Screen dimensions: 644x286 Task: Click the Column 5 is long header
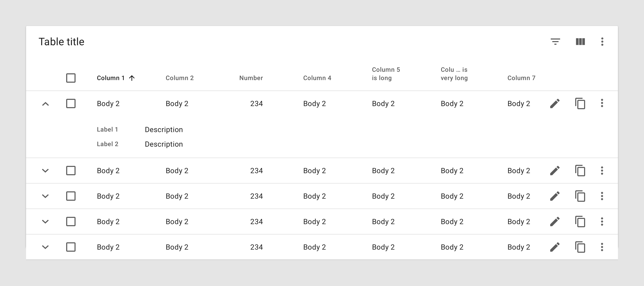(386, 74)
